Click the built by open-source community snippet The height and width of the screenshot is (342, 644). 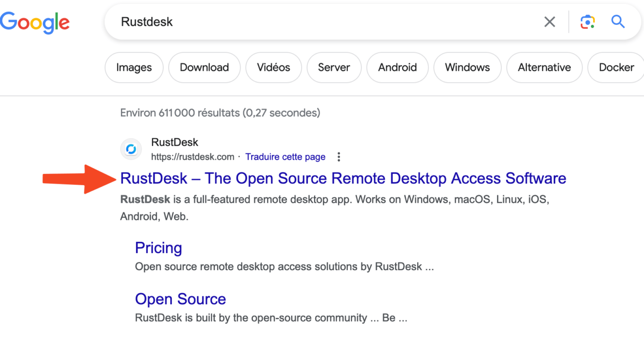click(x=271, y=318)
